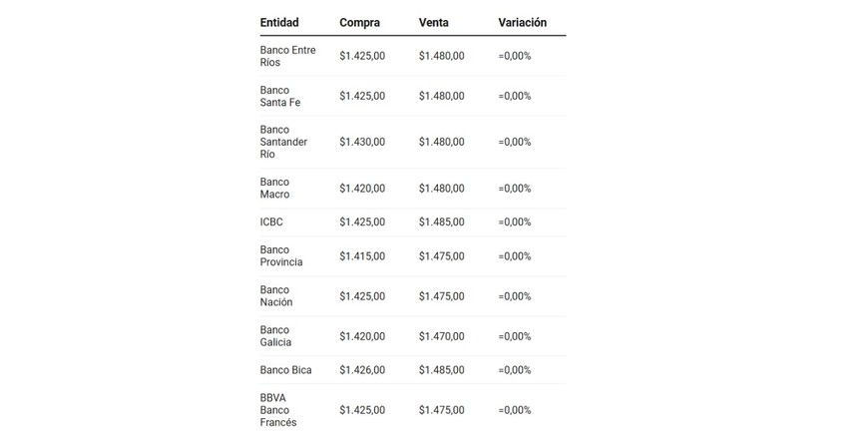Select the Banco Entre Ríos row name
Viewport: 868px width, 437px height.
pyautogui.click(x=287, y=56)
